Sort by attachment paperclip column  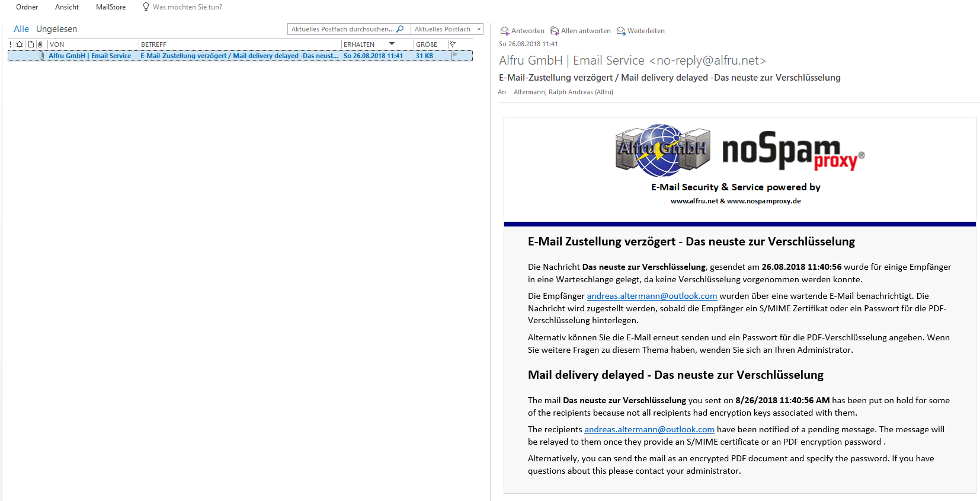40,44
